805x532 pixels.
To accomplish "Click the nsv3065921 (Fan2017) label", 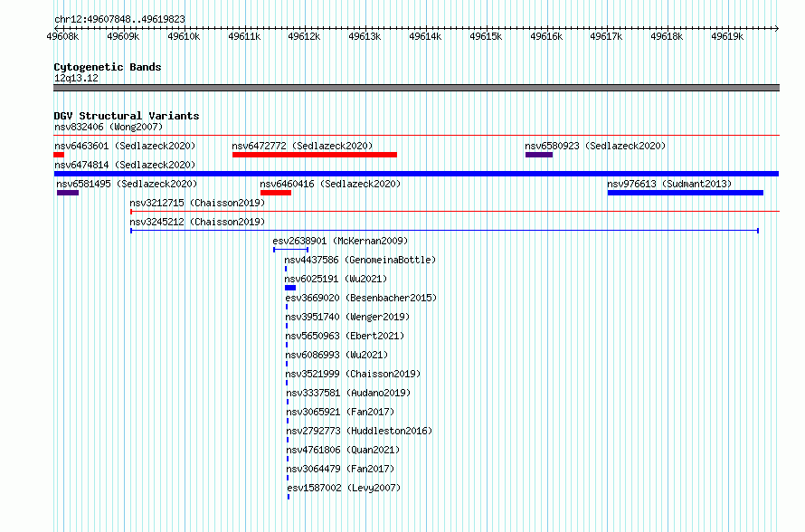I will tap(340, 412).
